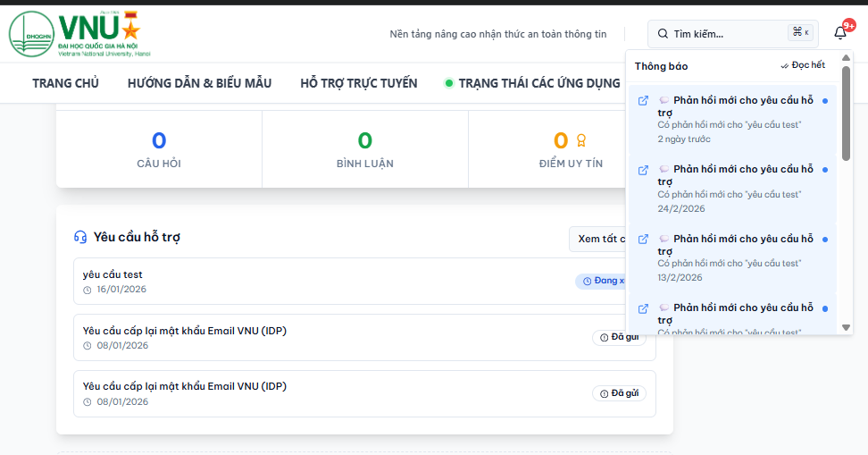Open external link icon of 24/2/2026 notification

[x=643, y=170]
